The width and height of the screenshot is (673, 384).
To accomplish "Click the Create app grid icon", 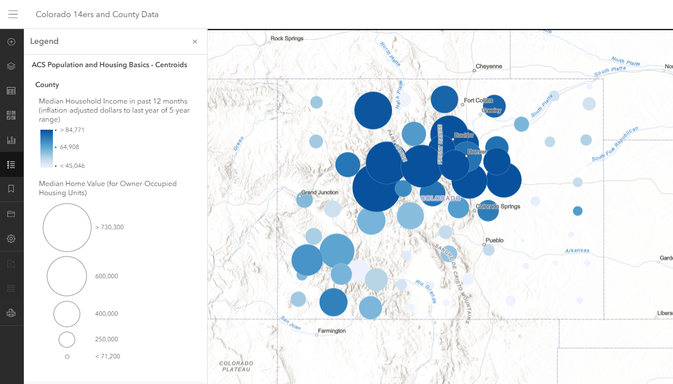I will tap(12, 288).
